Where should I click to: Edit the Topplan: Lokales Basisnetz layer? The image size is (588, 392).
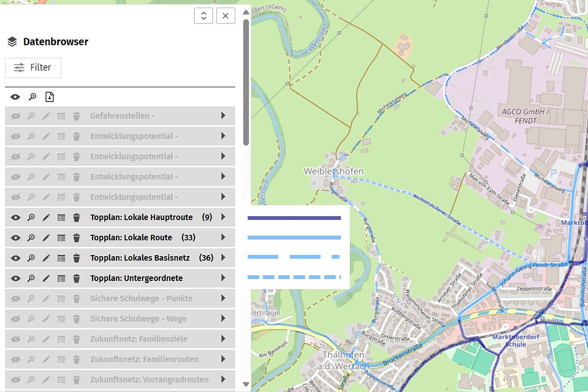46,258
